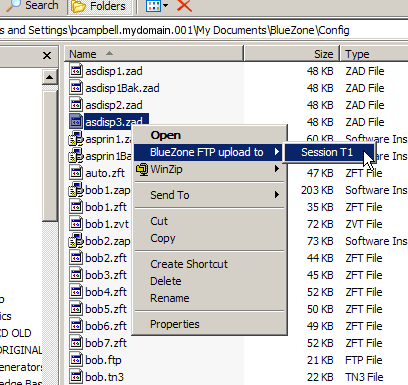Close the folders side pane
Viewport: 408px width, 385px height.
pyautogui.click(x=47, y=55)
